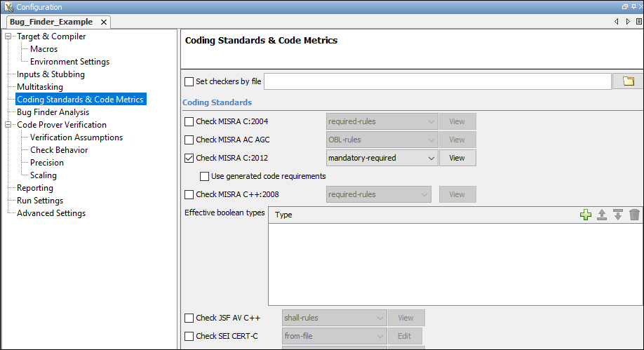Open Advanced Settings in the tree
644x350 pixels.
point(51,213)
